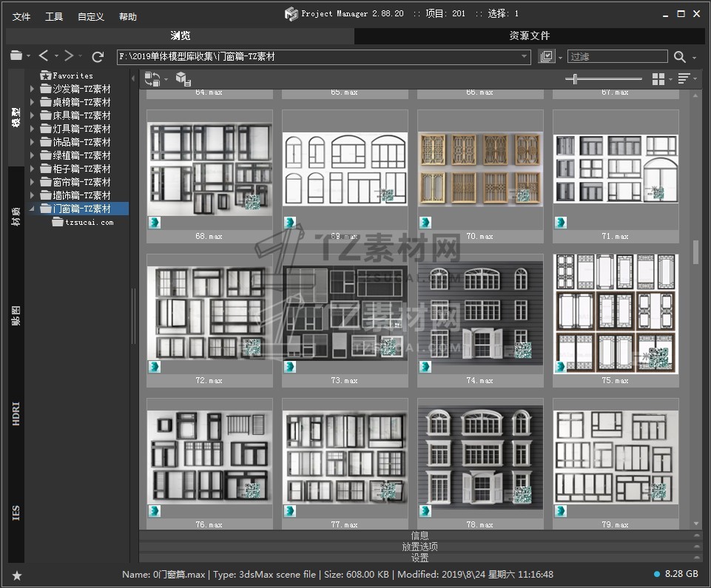Open the 工具 menu

[54, 17]
